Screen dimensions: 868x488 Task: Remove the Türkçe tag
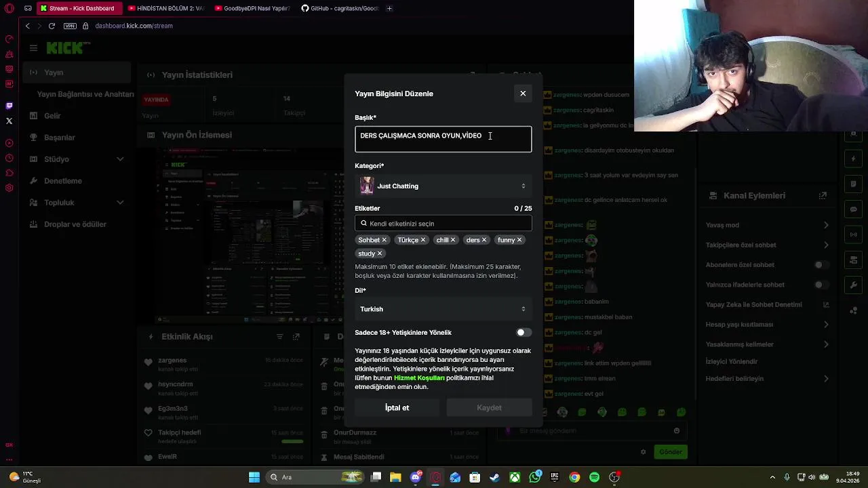422,240
